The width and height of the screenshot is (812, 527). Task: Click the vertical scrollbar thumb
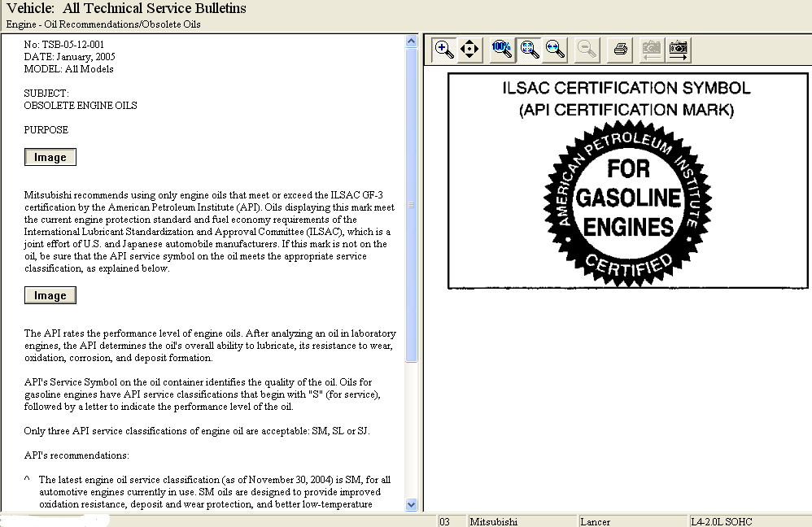click(x=412, y=205)
